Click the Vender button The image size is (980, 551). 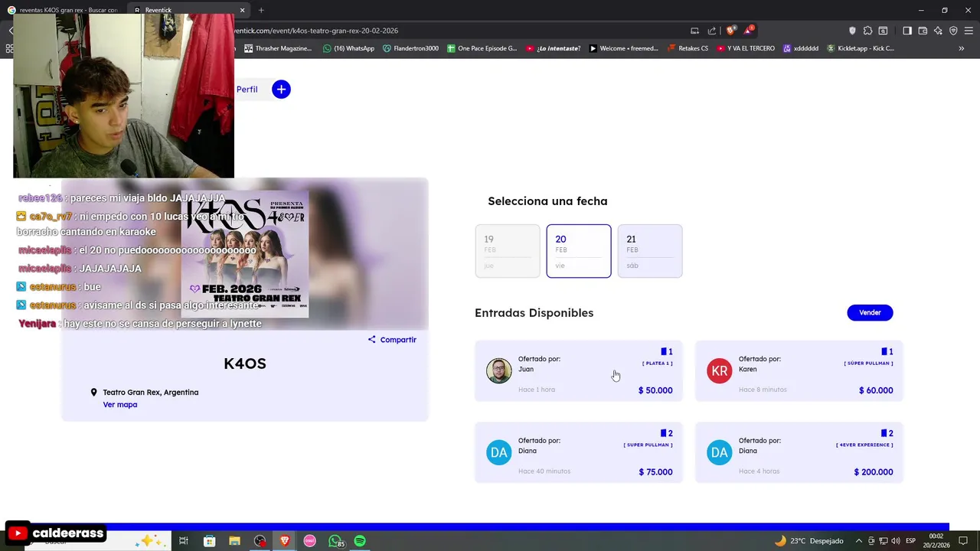point(870,312)
